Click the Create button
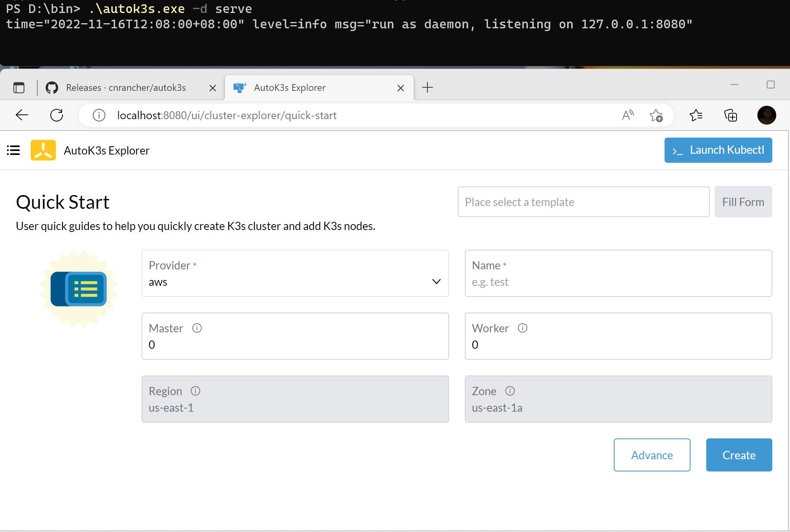Viewport: 790px width, 532px height. [x=738, y=455]
